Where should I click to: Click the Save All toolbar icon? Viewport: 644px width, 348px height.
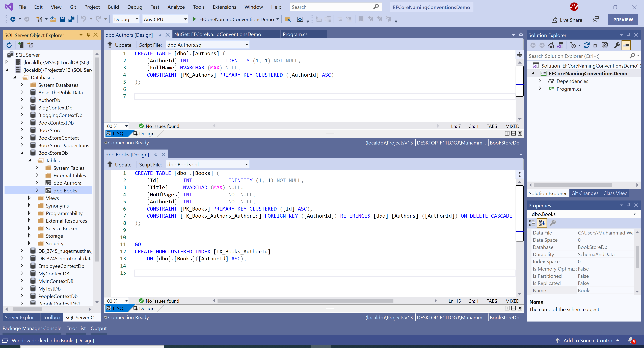[x=71, y=19]
